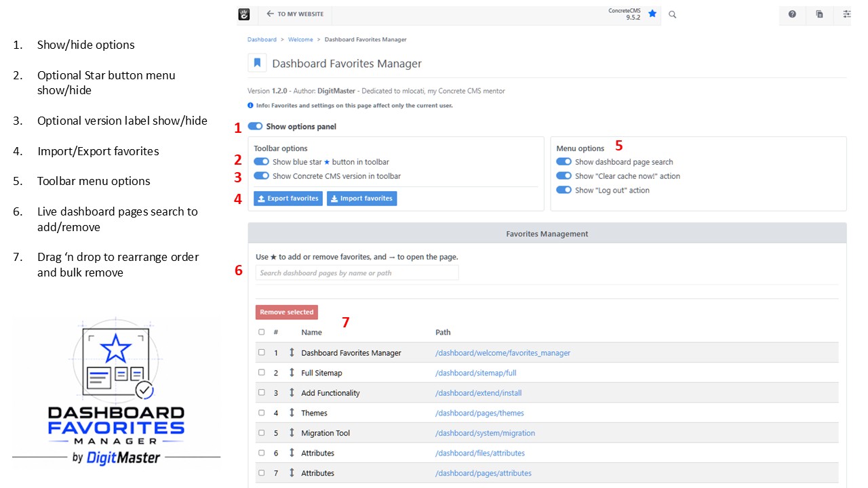Go back using To My Website button

295,14
